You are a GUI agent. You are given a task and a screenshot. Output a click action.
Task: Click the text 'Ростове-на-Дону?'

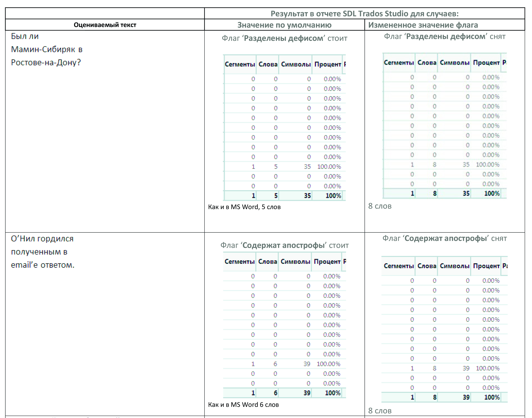coord(46,62)
